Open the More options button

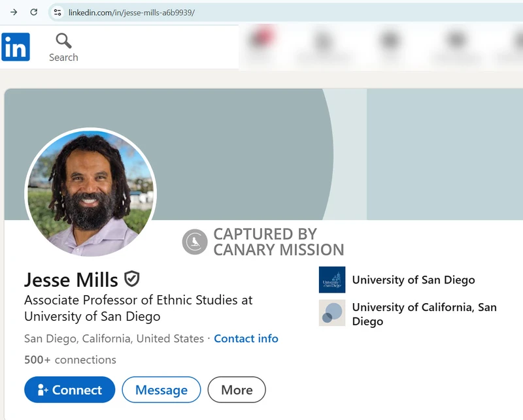click(237, 390)
